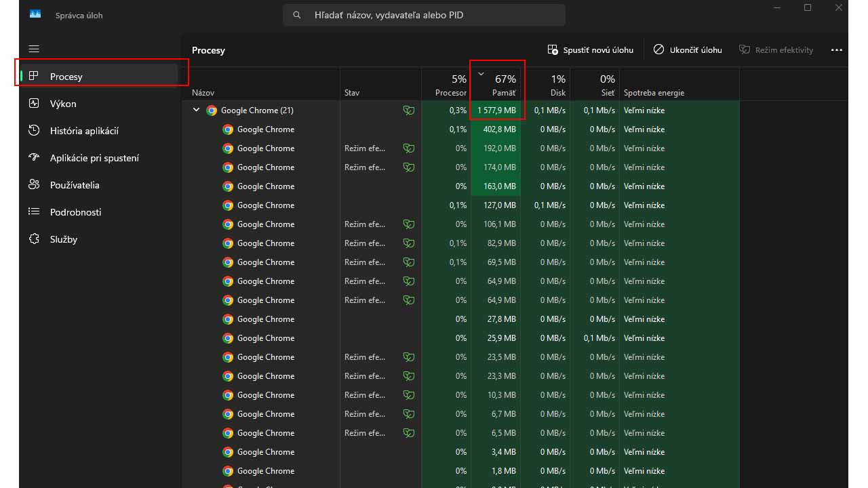
Task: Click efficiency leaf icon in the 6,7 MB row
Action: coord(408,414)
